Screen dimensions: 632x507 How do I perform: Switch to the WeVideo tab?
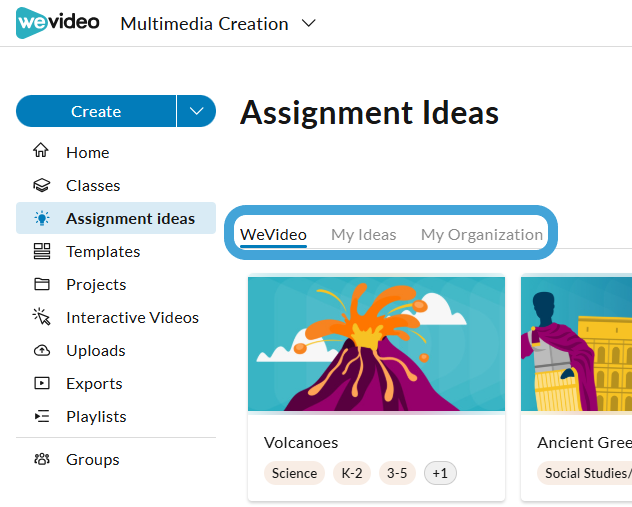(273, 235)
